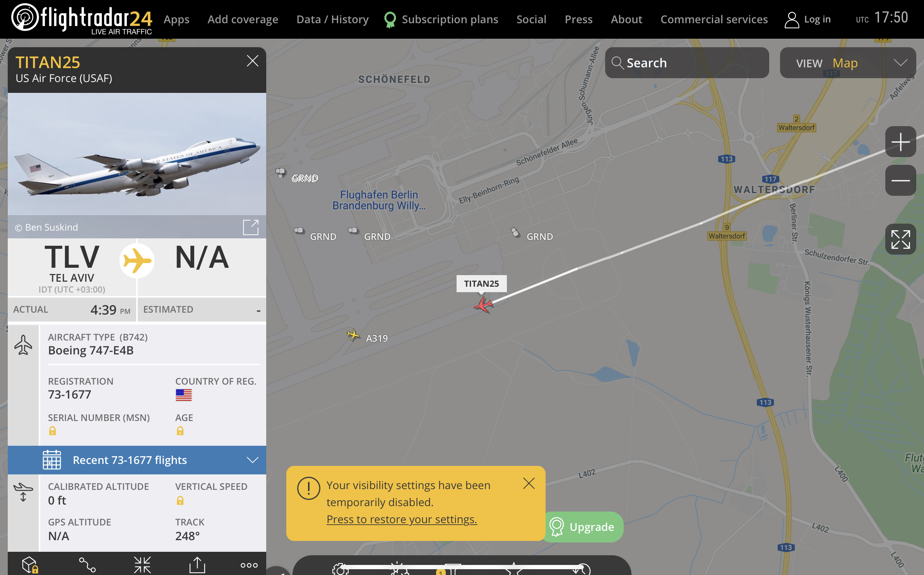Open Commercial services menu item
The height and width of the screenshot is (575, 924).
click(x=714, y=19)
